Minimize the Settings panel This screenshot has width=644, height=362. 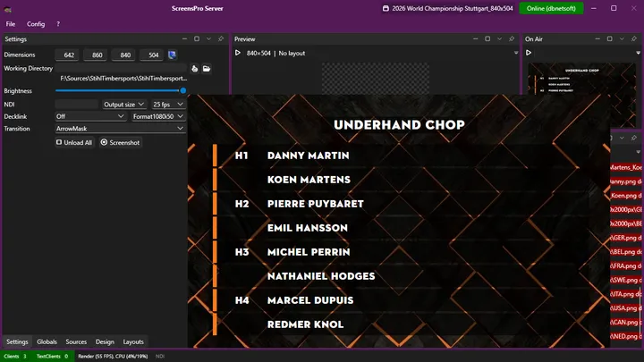click(x=184, y=39)
